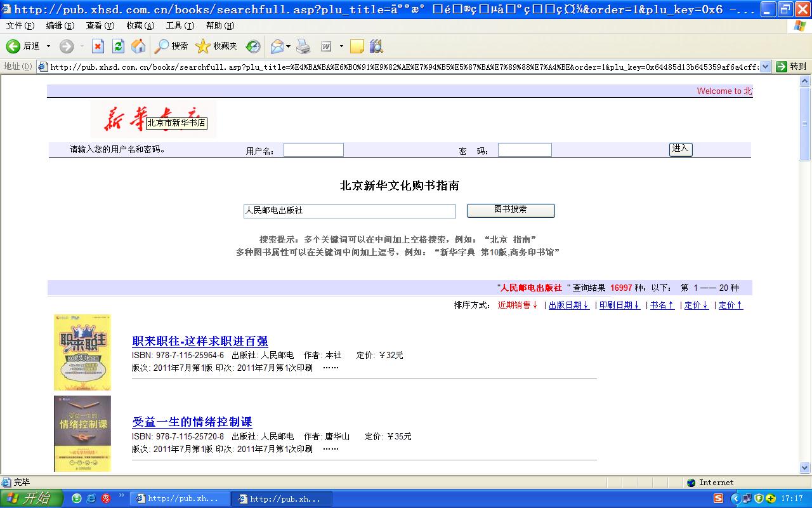Expand the Edit with Word dropdown arrow
The width and height of the screenshot is (812, 508).
pyautogui.click(x=341, y=46)
